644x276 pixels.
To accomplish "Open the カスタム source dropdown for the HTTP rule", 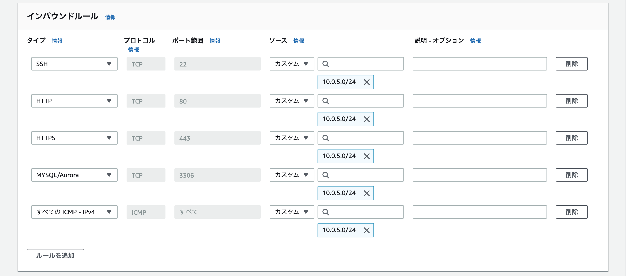I will click(x=292, y=101).
